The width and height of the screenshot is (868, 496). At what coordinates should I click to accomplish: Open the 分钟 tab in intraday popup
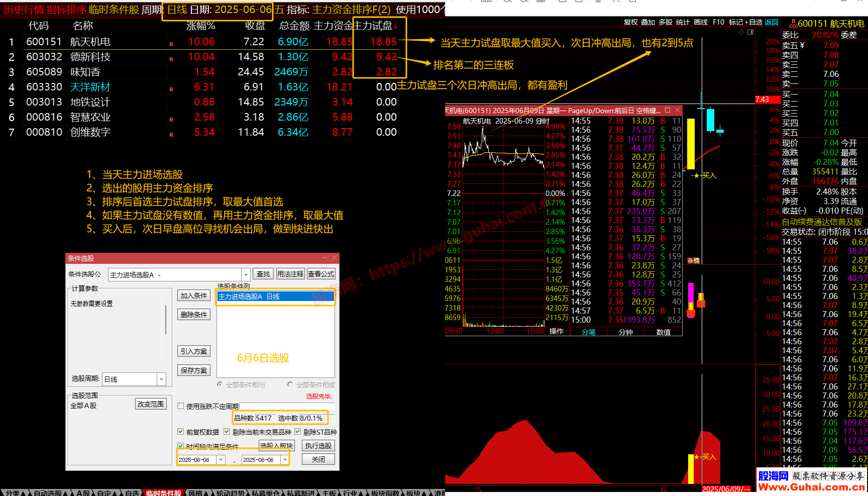(x=625, y=332)
